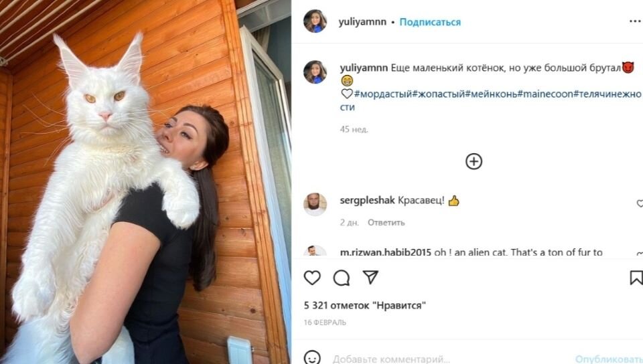Load more comments with plus circle
Viewport: 643px width, 364px height.
474,161
